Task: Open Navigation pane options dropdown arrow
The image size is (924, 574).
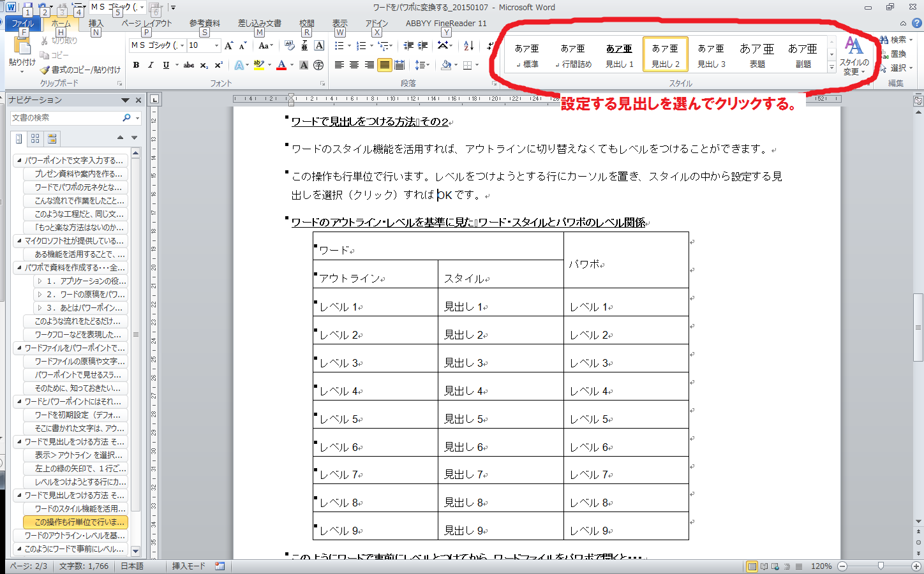Action: click(125, 100)
